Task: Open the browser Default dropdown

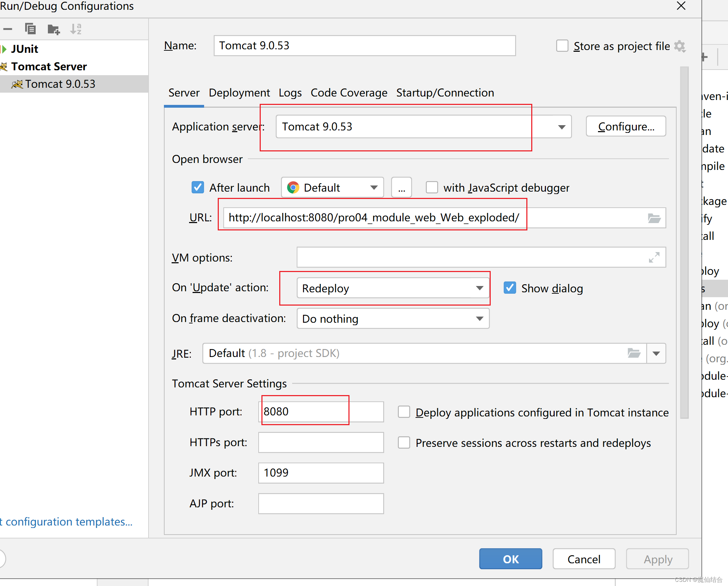Action: [x=332, y=187]
